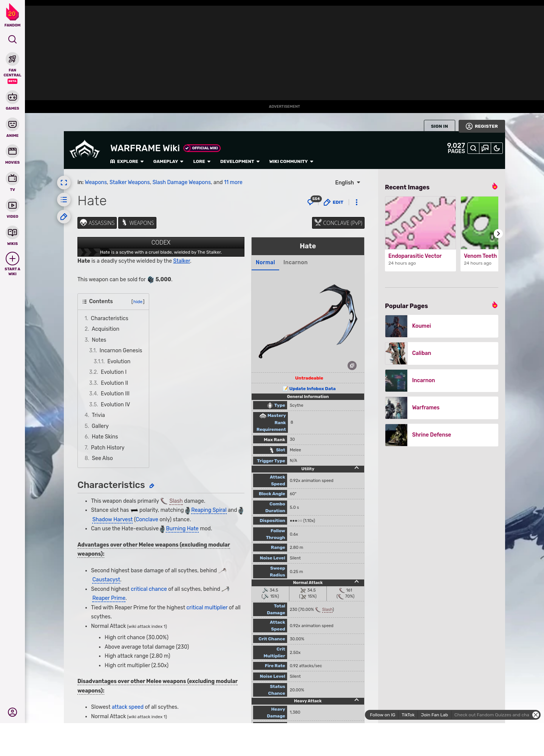The image size is (544, 756).
Task: Close the bottom Fandom notification bar
Action: (x=536, y=715)
